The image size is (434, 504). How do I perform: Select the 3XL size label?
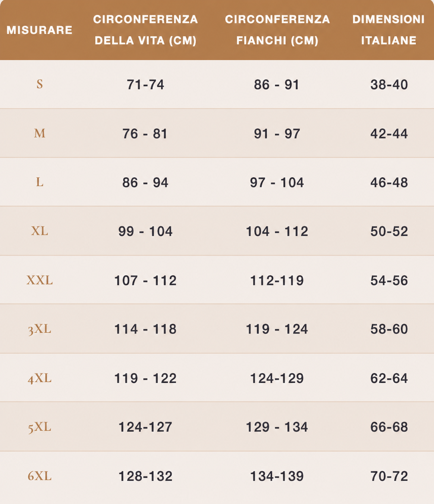(40, 329)
